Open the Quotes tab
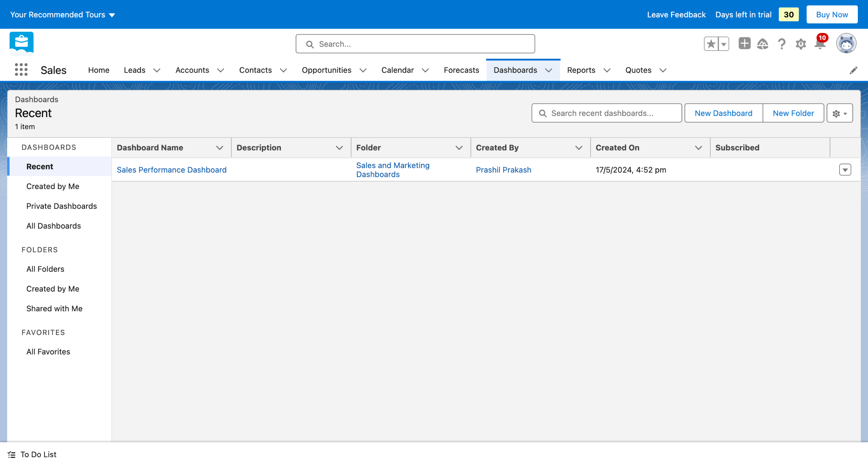 638,70
